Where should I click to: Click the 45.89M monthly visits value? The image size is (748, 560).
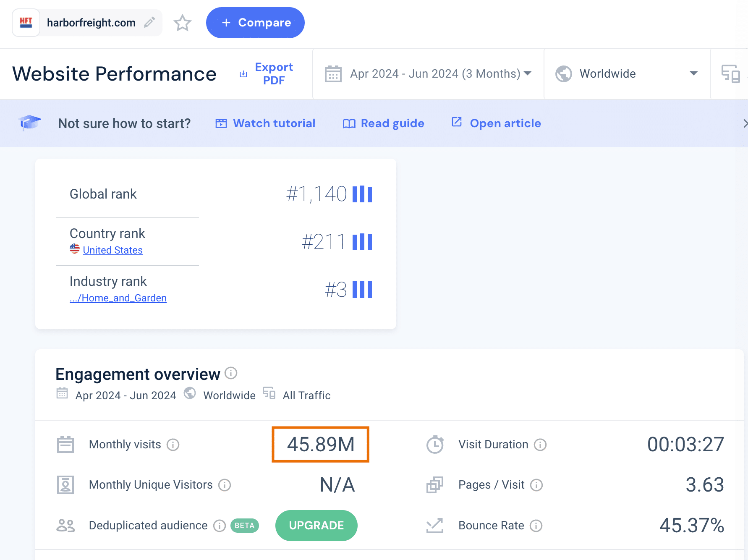(321, 445)
